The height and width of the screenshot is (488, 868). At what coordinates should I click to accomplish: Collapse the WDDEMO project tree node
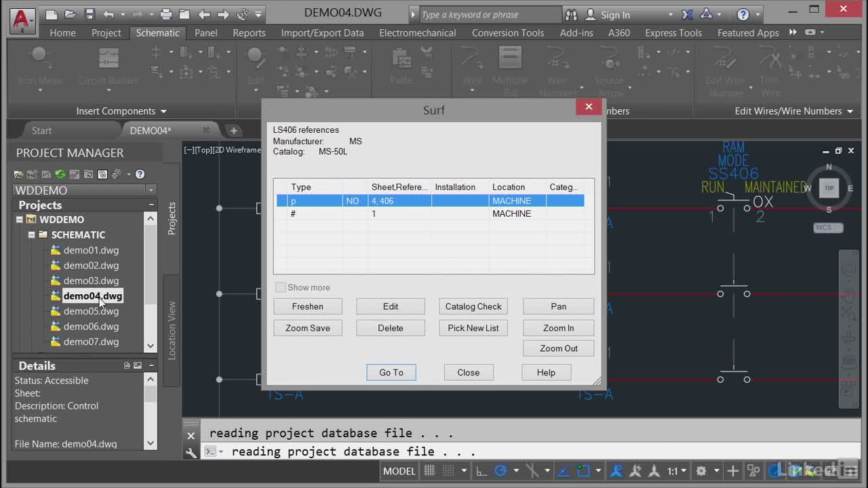click(20, 220)
